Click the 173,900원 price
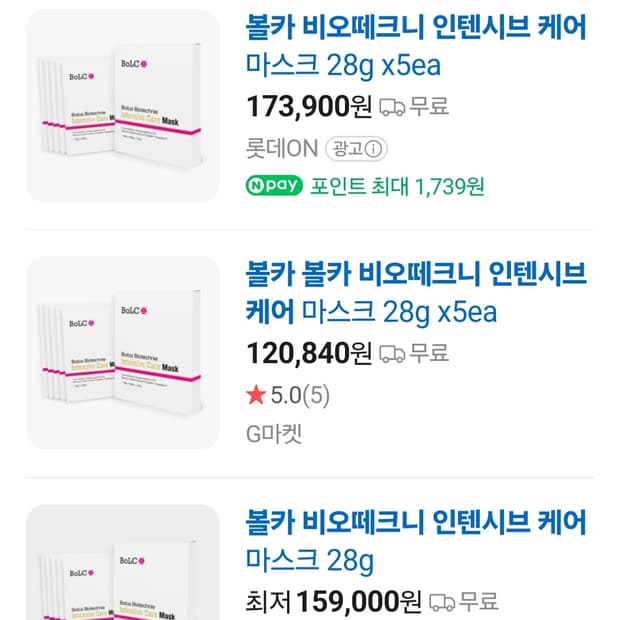620x620 pixels. coord(308,105)
